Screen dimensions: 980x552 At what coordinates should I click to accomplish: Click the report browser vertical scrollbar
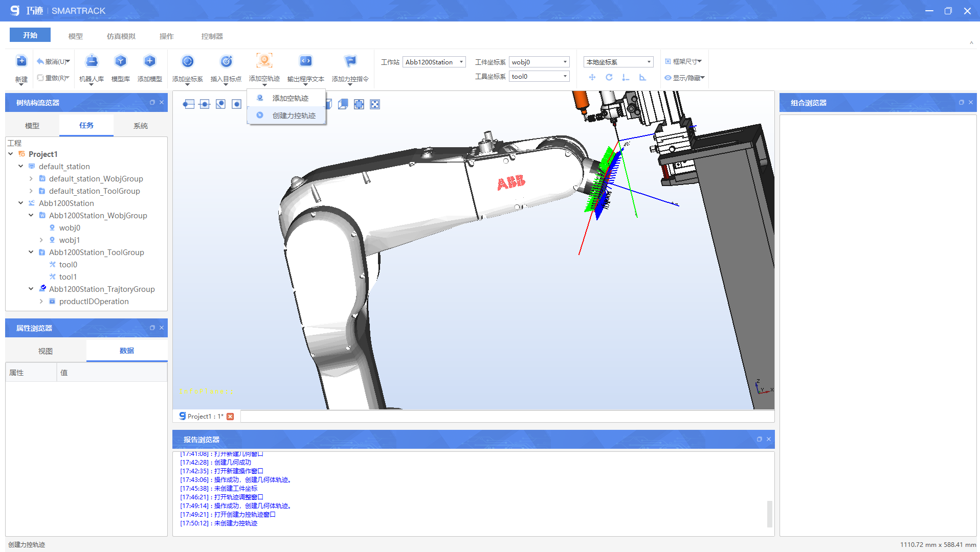(x=769, y=513)
